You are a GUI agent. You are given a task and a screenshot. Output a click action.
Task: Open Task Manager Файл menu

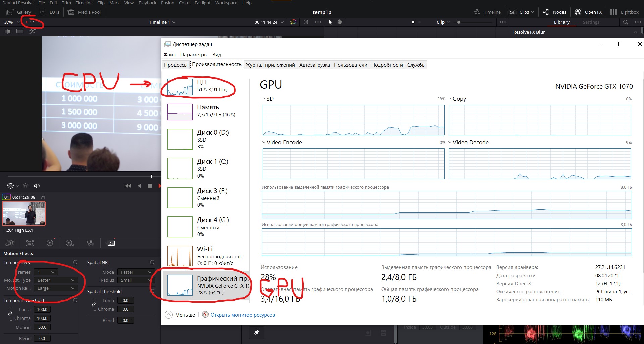(170, 54)
